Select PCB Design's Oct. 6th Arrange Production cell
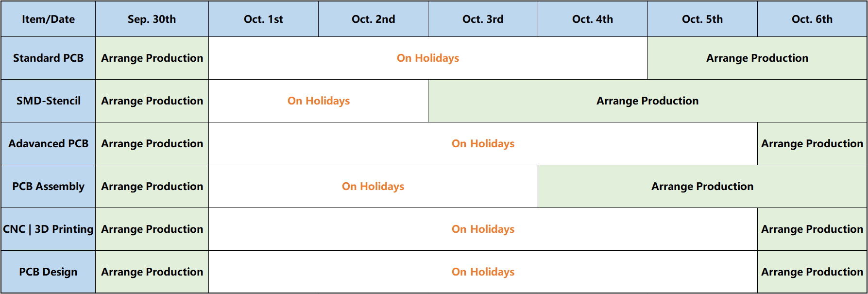This screenshot has width=868, height=294. [812, 272]
